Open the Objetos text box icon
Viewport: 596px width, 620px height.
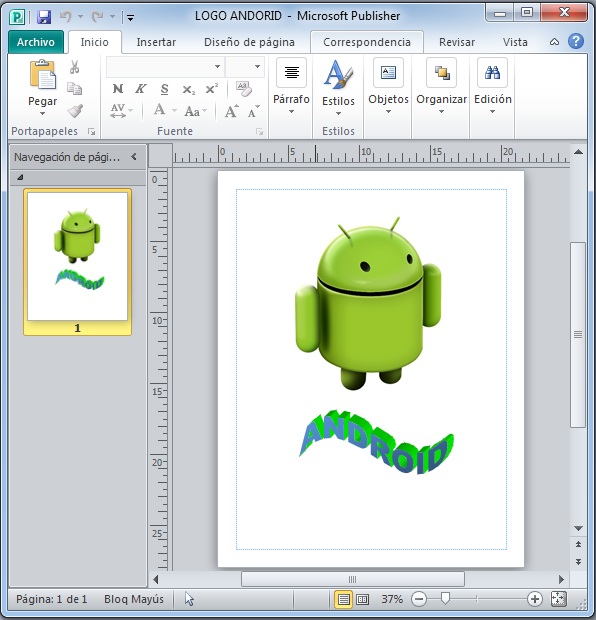coord(388,73)
